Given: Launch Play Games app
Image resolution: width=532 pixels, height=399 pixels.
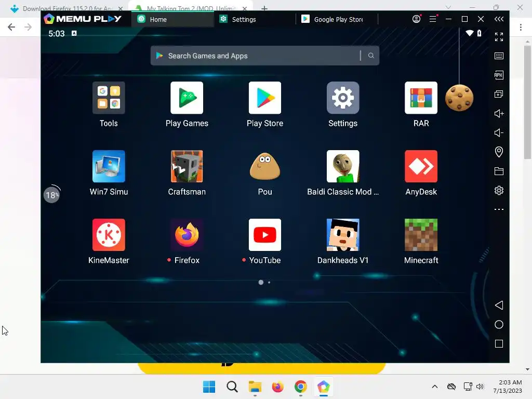Looking at the screenshot, I should click(187, 98).
